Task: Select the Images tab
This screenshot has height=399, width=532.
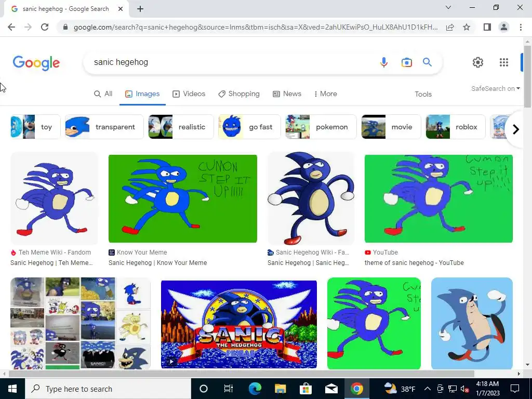Action: click(x=142, y=94)
